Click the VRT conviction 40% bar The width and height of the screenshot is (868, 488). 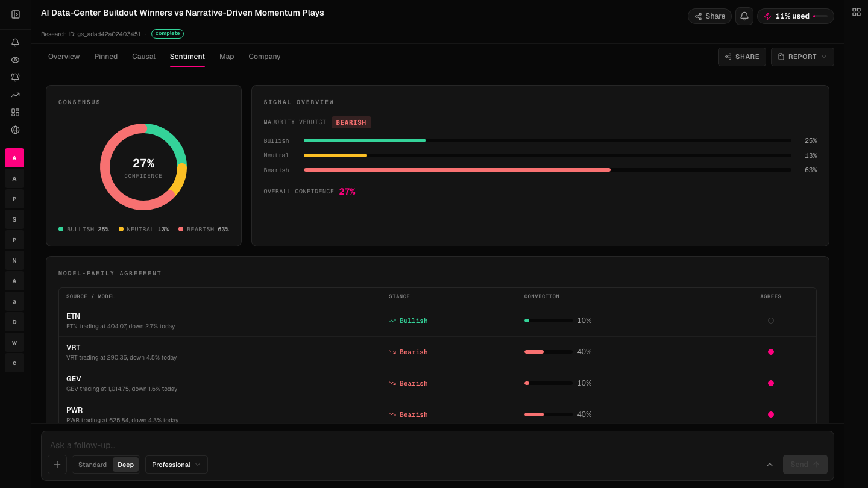coord(549,352)
